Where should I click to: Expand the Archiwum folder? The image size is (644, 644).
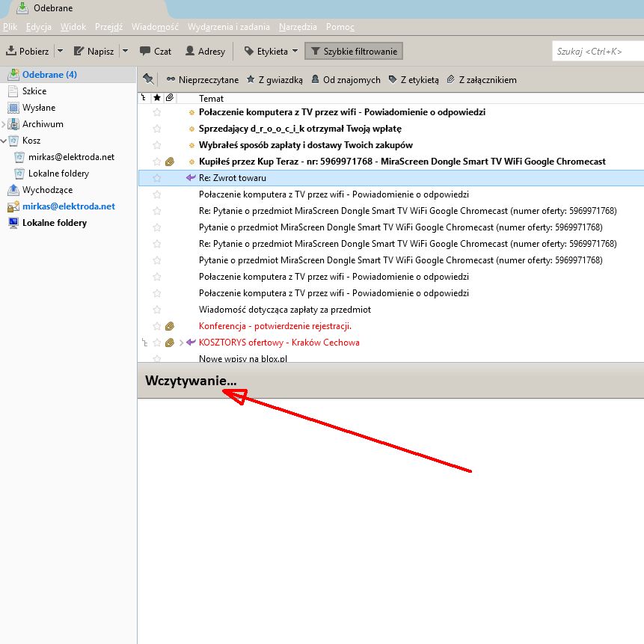pos(3,124)
